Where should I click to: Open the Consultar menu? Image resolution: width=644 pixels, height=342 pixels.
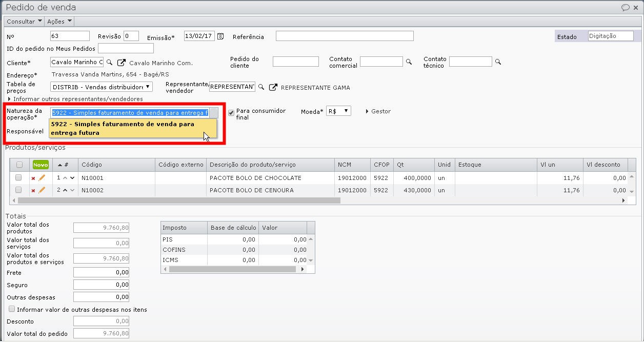(x=25, y=22)
